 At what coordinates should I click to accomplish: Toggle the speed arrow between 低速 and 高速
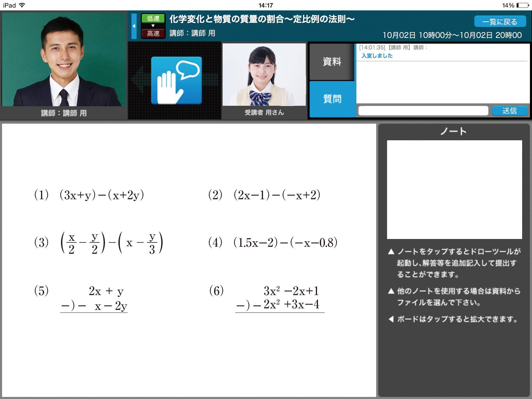click(x=153, y=26)
